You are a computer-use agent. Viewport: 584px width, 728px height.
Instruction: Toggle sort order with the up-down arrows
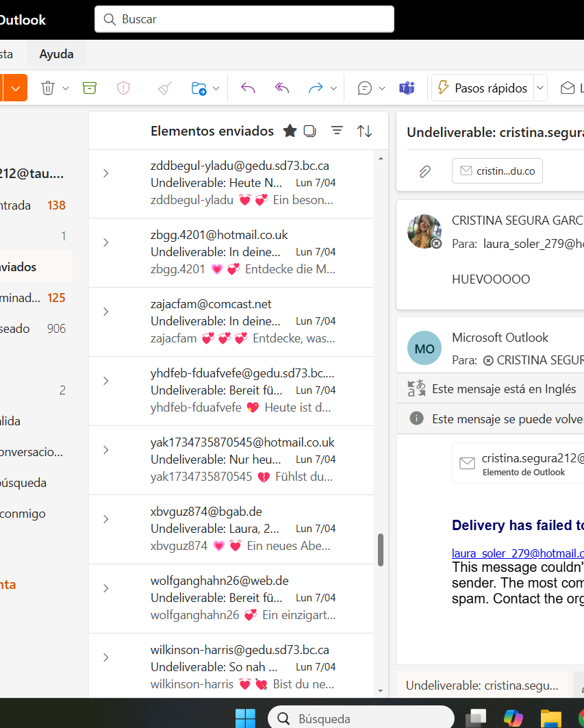click(x=364, y=131)
